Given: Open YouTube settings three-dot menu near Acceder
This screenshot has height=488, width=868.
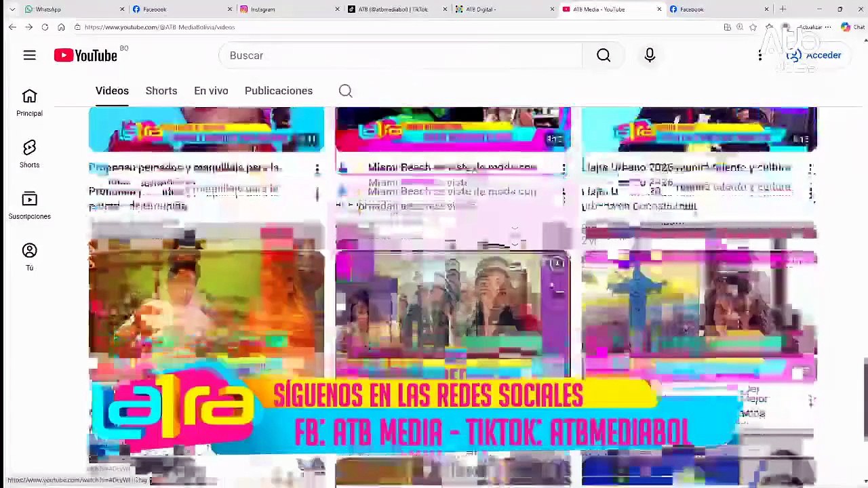Looking at the screenshot, I should (760, 56).
